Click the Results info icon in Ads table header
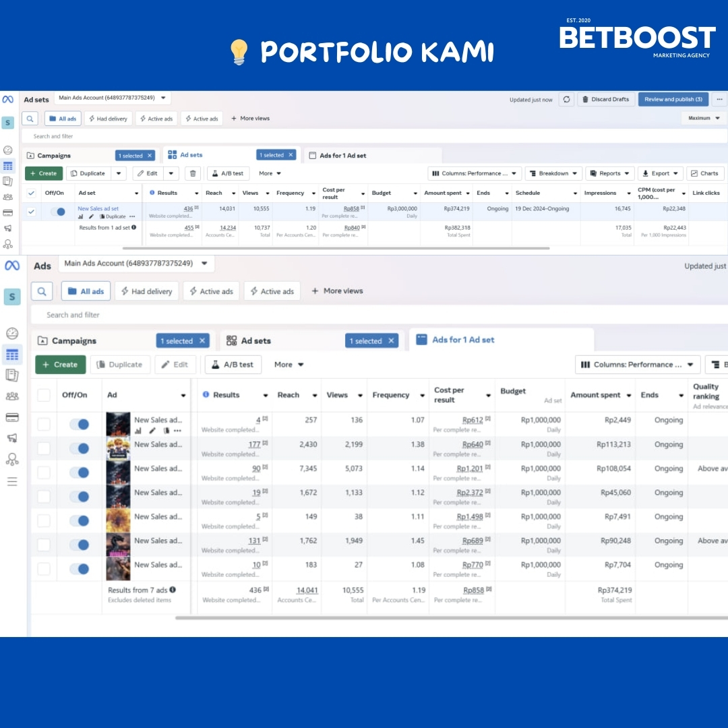The width and height of the screenshot is (728, 728). (206, 394)
